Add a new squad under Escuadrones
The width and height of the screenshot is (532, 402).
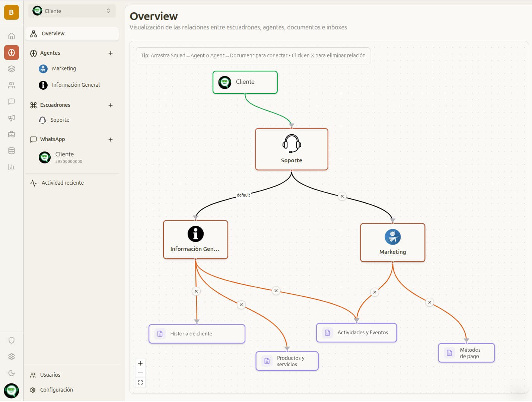click(111, 105)
